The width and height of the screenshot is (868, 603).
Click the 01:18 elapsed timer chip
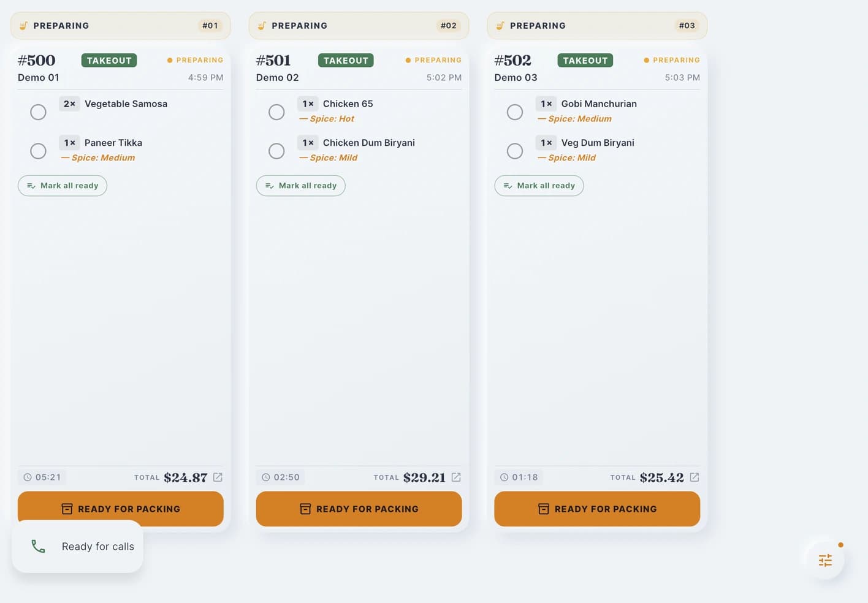(x=519, y=477)
